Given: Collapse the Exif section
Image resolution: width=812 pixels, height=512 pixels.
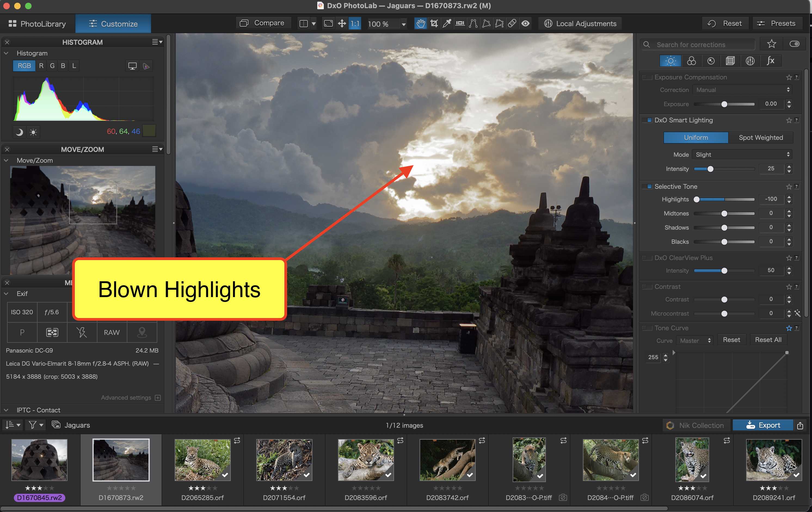Looking at the screenshot, I should 7,294.
